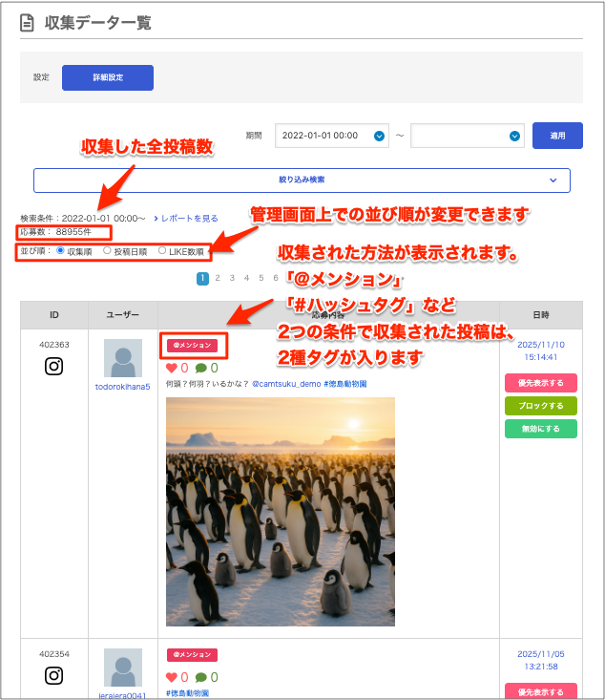Select the 投稿日順 sort radio button
Viewport: 605px width, 700px height.
107,251
